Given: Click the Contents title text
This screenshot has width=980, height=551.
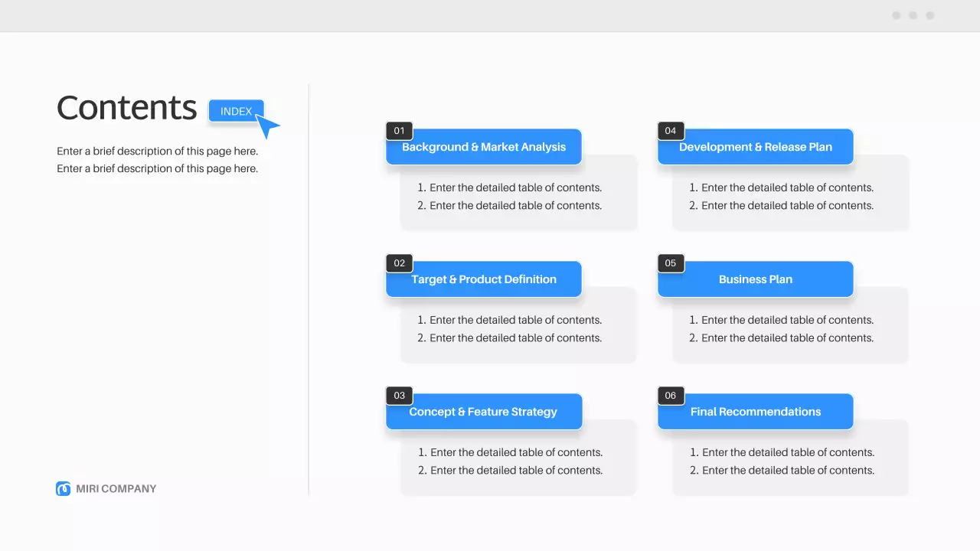Looking at the screenshot, I should [x=127, y=108].
